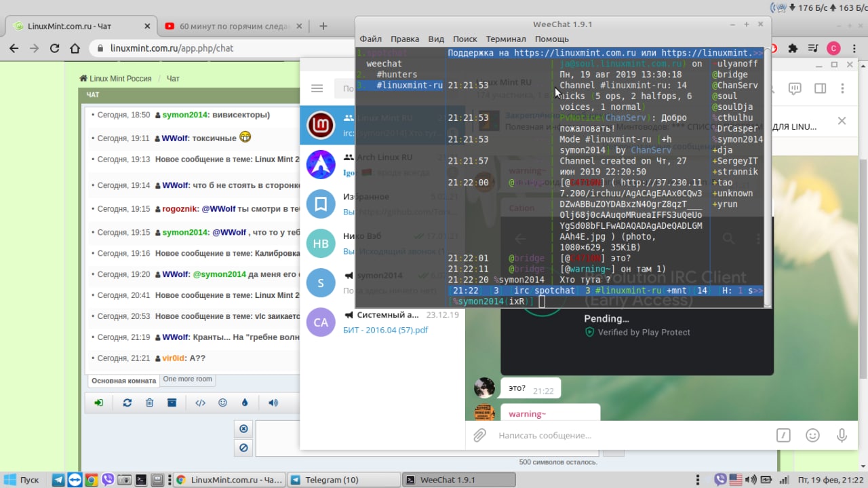Pick font color using the droplet icon
868x488 pixels.
pos(245,402)
